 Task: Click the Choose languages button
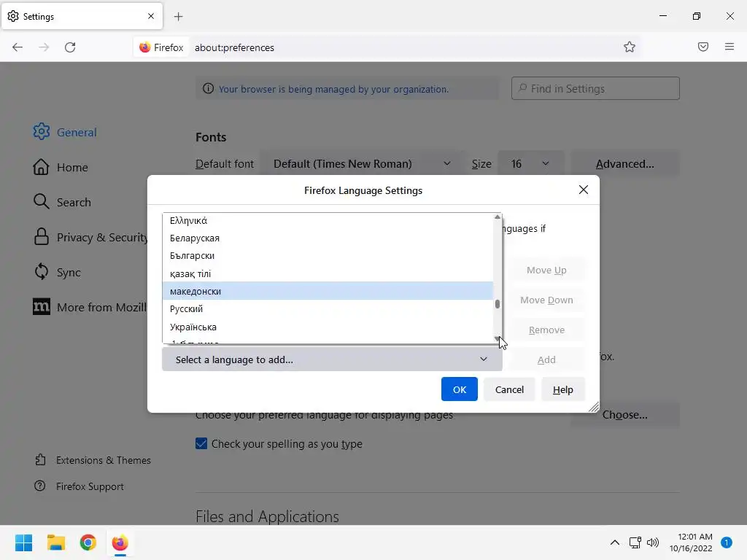click(625, 415)
